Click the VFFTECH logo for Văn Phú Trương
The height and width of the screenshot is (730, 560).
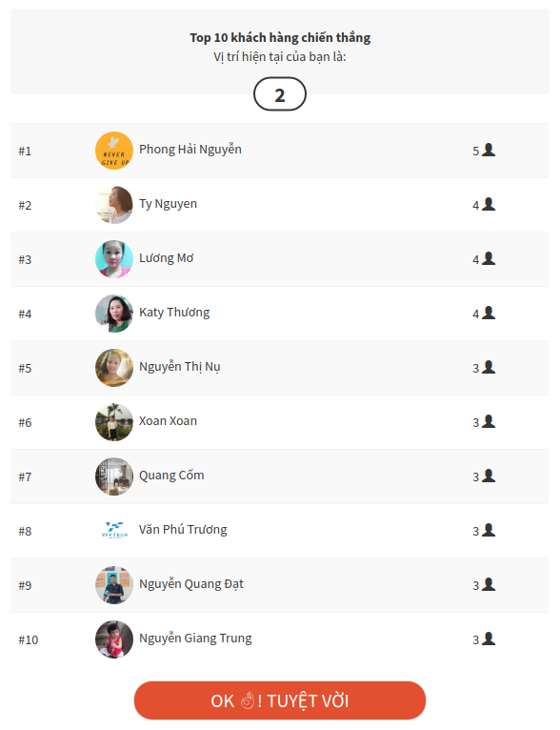point(114,530)
